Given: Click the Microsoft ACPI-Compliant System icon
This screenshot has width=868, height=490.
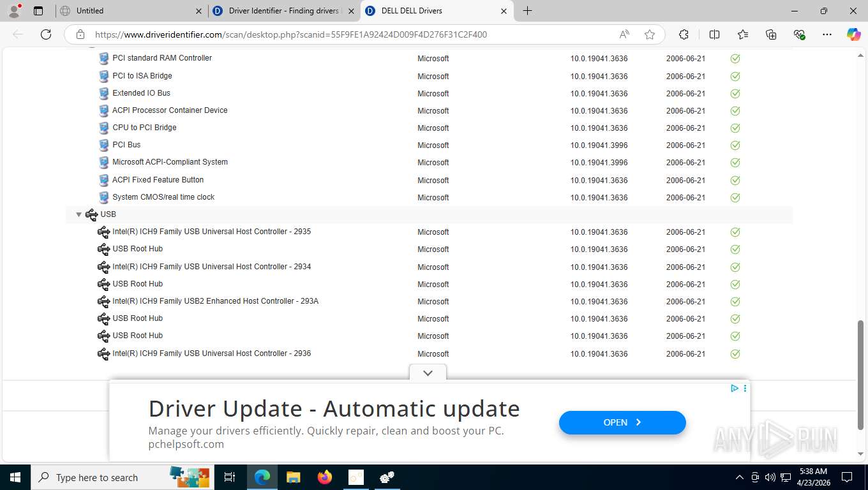Looking at the screenshot, I should pos(104,162).
